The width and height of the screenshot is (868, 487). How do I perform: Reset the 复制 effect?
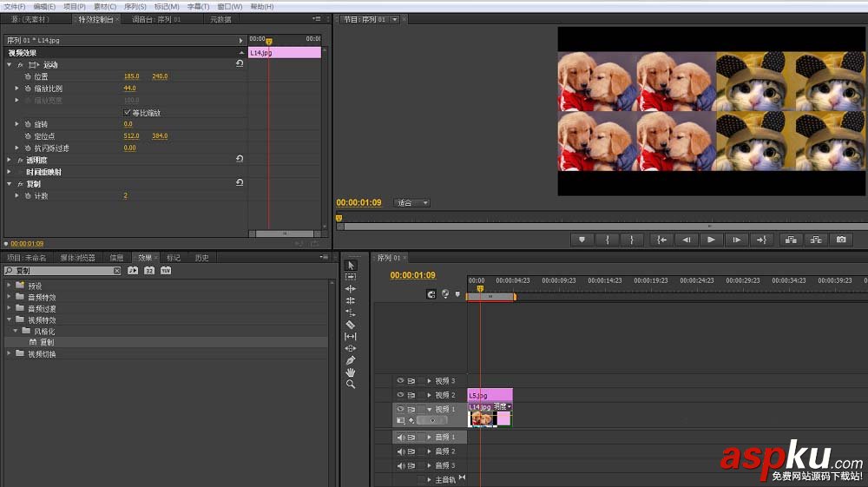click(240, 182)
